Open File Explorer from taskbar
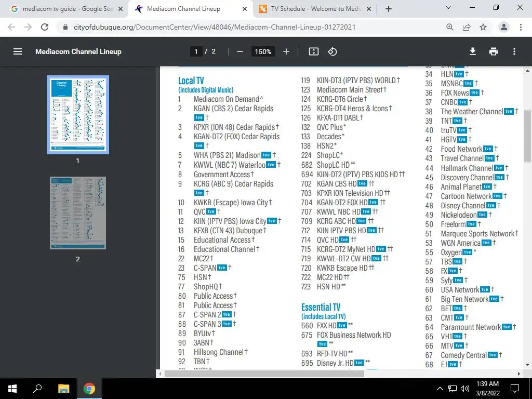 [64, 389]
